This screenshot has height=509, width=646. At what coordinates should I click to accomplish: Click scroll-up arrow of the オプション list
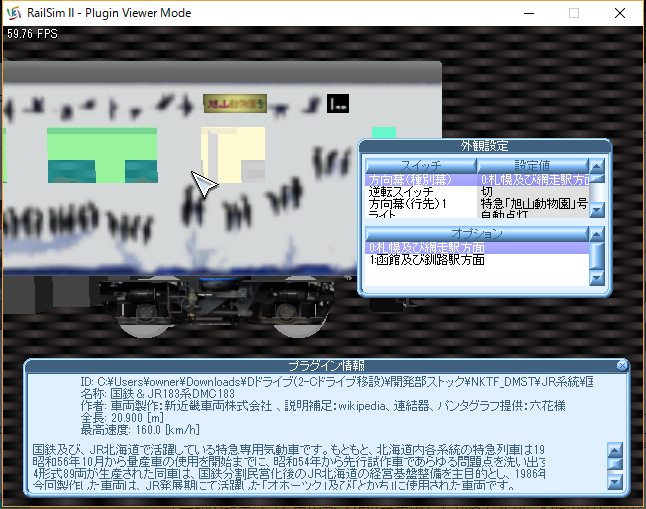597,234
